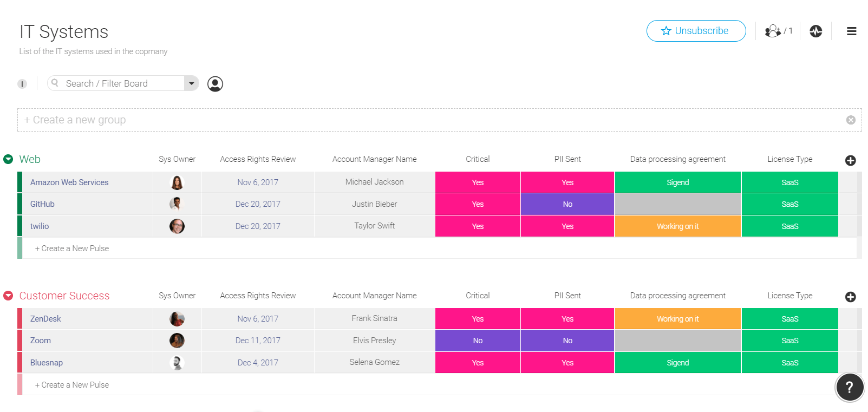Edit Michael Jackson account manager cell
Screen dimensions: 868x412
point(375,182)
